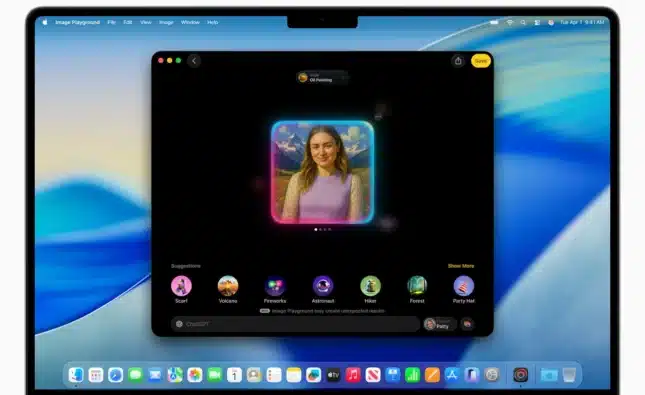645x395 pixels.
Task: Open Calendar from the Dock
Action: (234, 375)
